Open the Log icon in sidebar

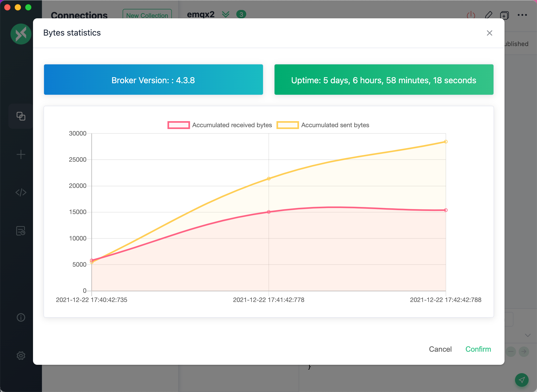[x=21, y=231]
